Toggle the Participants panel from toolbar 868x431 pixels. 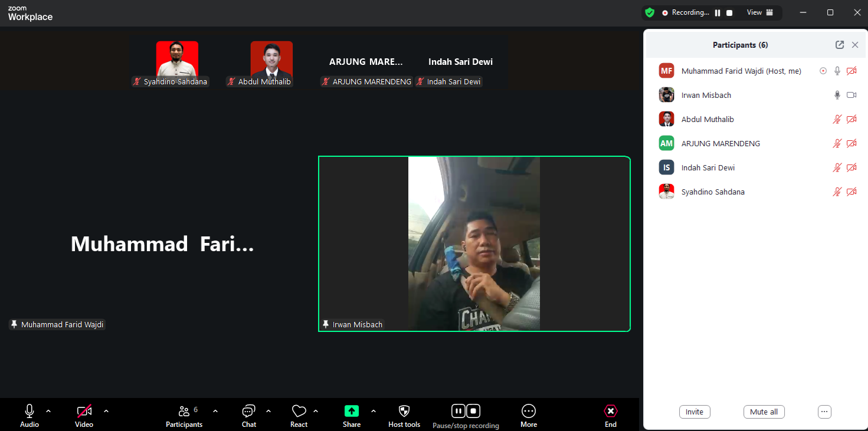(184, 415)
